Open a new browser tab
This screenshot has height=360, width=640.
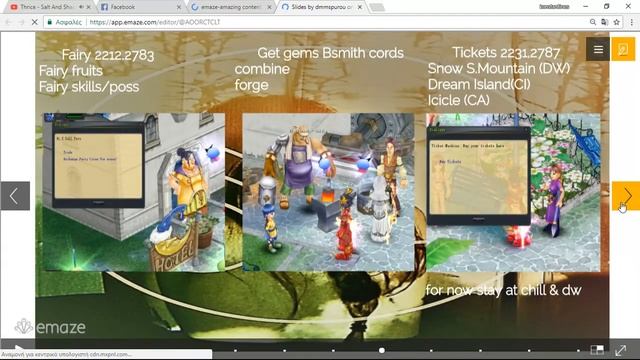click(377, 7)
